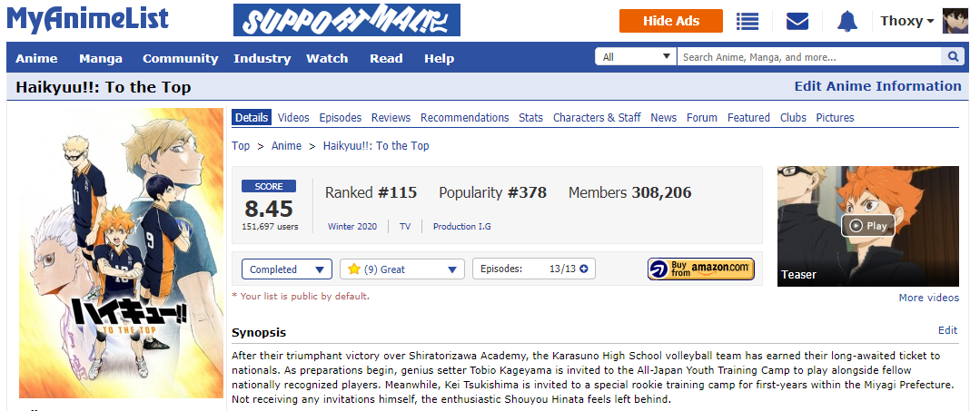Expand the Thoxy user menu
Image resolution: width=980 pixels, height=411 pixels.
pos(906,21)
